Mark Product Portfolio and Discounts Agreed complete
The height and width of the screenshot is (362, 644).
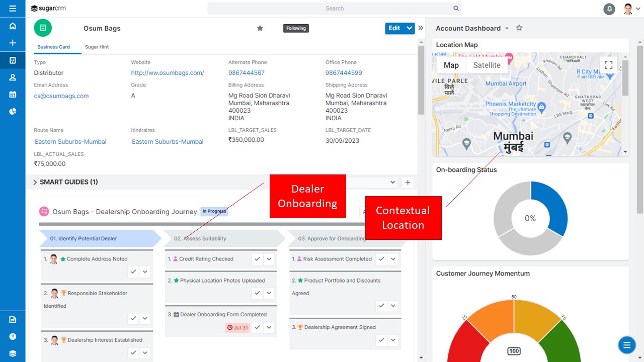tap(381, 306)
